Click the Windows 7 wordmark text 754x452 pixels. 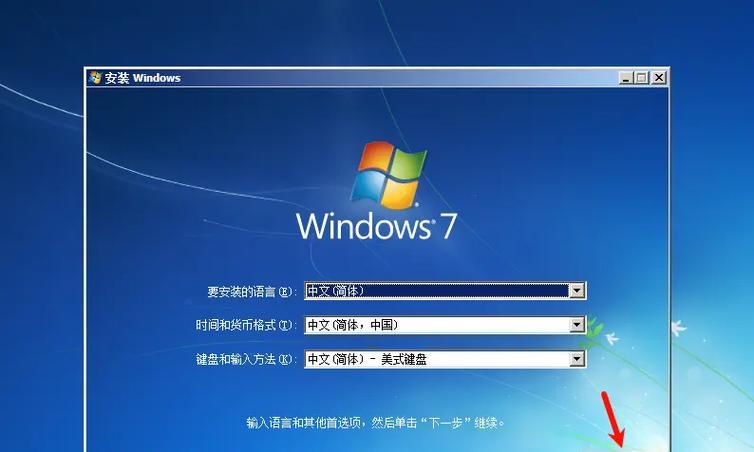(x=376, y=226)
